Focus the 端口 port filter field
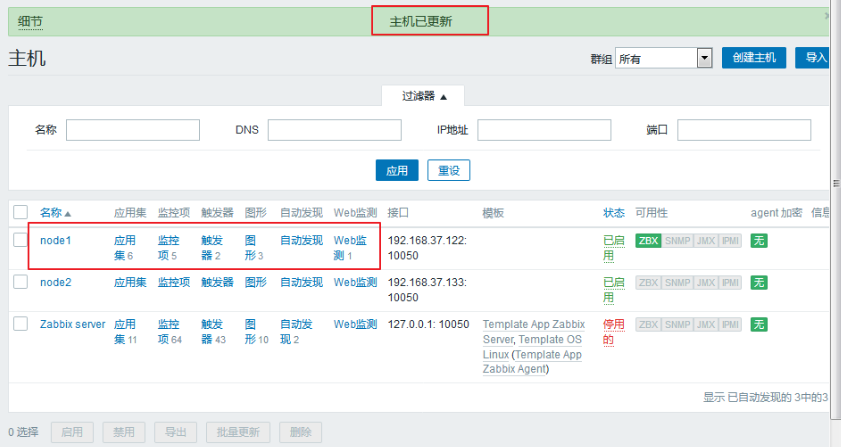 744,130
